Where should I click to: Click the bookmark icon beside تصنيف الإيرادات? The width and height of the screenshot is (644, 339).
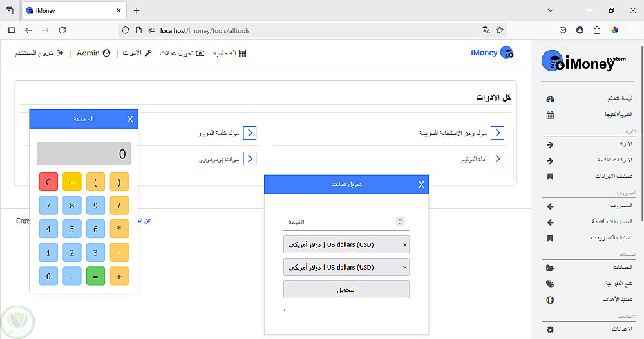click(550, 176)
